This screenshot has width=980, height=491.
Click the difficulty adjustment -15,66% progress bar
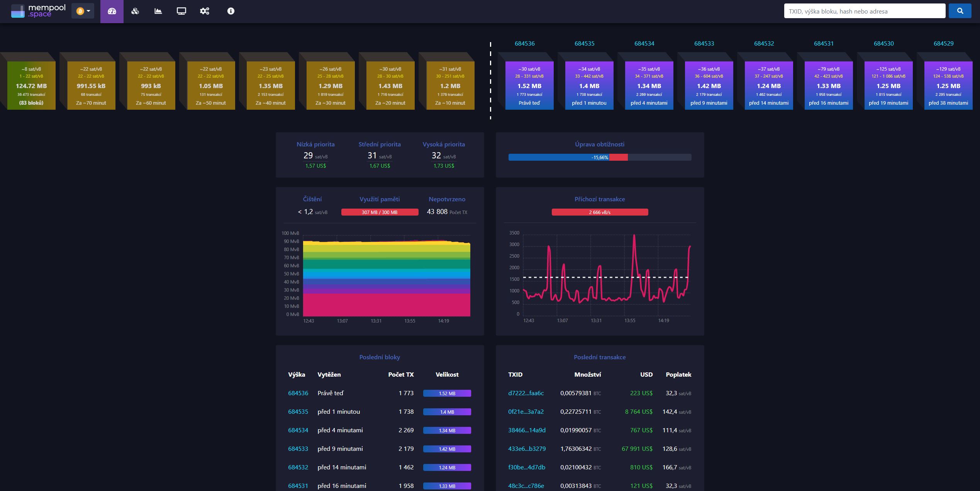(600, 157)
